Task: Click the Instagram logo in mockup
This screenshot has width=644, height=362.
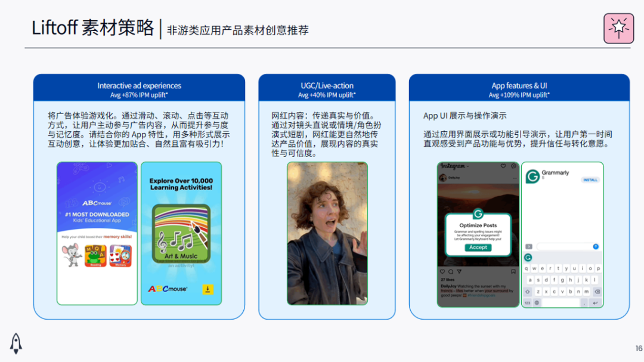Action: point(453,166)
